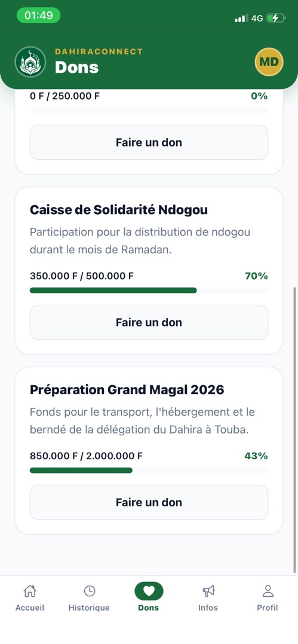
Task: Tap Faire un don for 250.000 F campaign
Action: [149, 143]
